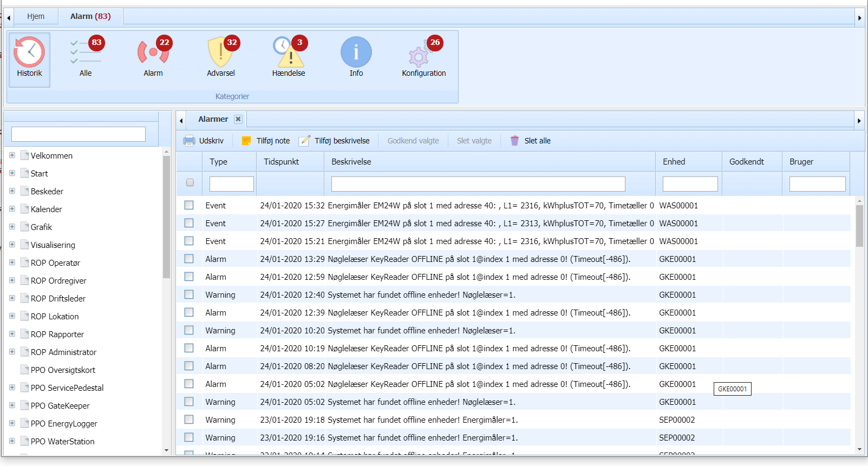
Task: Click the navigation tree search field
Action: tap(79, 134)
